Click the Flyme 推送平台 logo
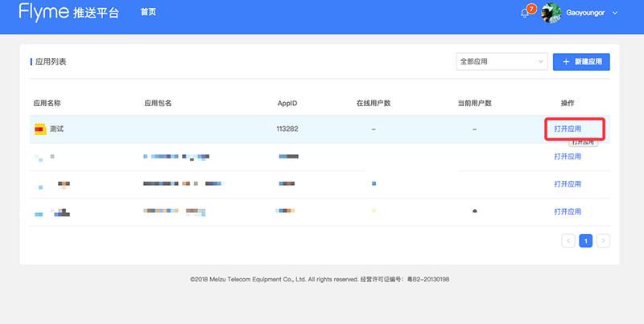The height and width of the screenshot is (324, 644). click(x=68, y=13)
